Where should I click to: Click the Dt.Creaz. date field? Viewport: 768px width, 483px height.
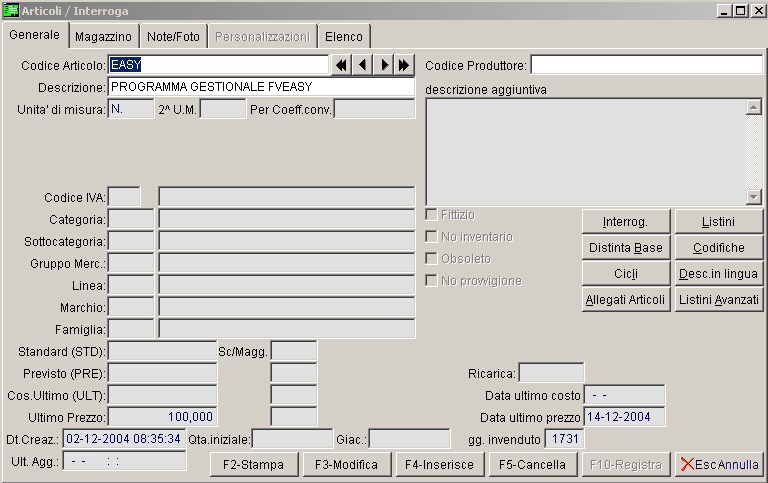pyautogui.click(x=124, y=438)
